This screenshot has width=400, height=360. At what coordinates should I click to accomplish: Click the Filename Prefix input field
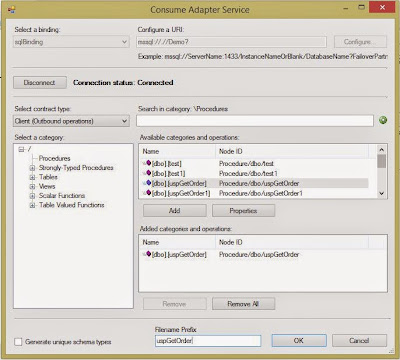pos(208,341)
